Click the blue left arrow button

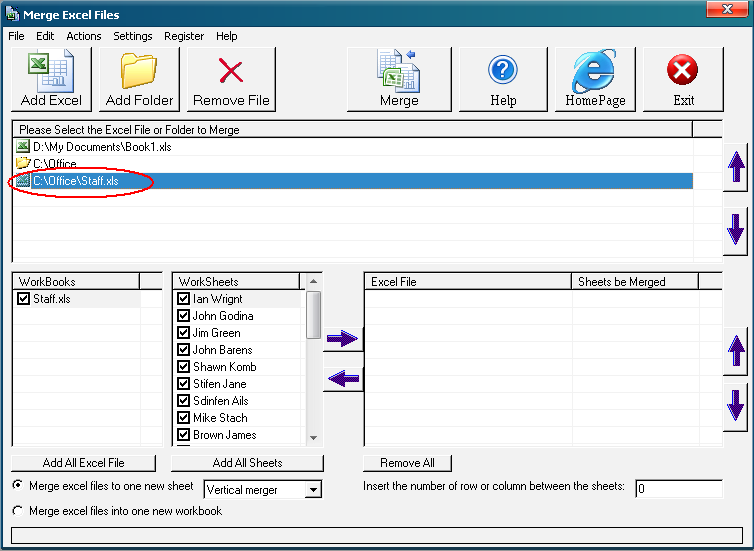[x=342, y=379]
